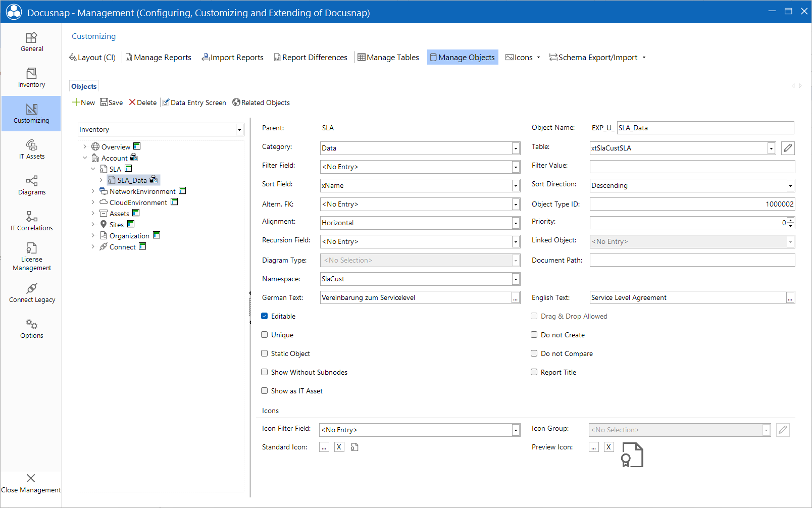Click the large preview icon image

pyautogui.click(x=632, y=454)
